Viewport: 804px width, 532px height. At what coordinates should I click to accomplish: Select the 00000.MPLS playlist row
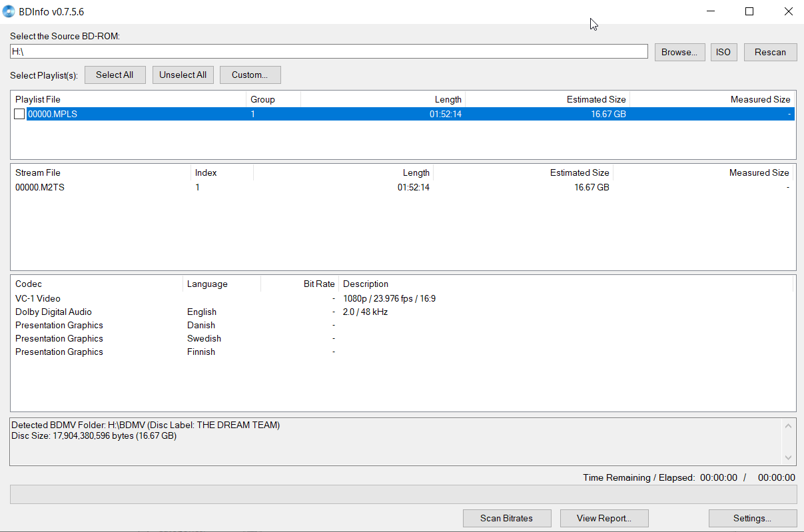403,114
